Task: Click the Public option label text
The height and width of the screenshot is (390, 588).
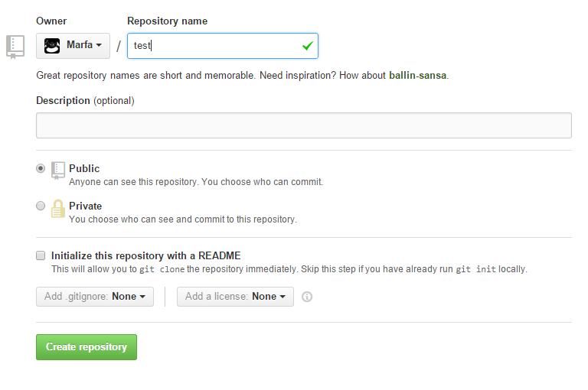Action: (x=84, y=168)
